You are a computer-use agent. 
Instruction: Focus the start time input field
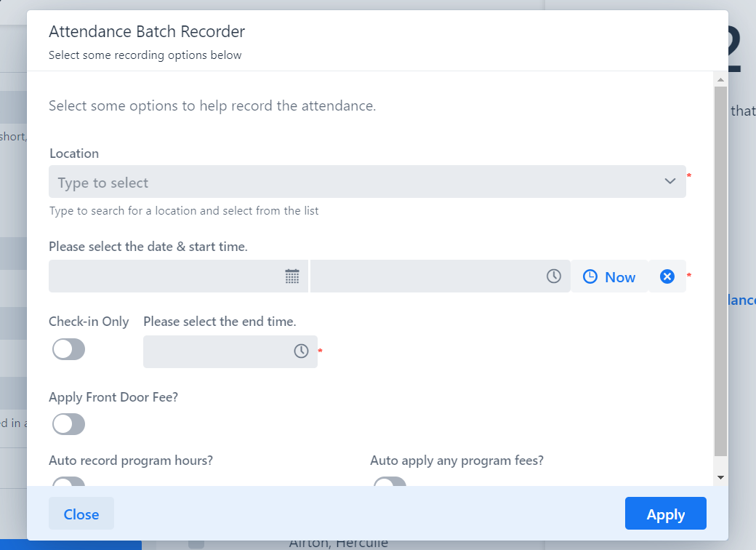(x=425, y=276)
